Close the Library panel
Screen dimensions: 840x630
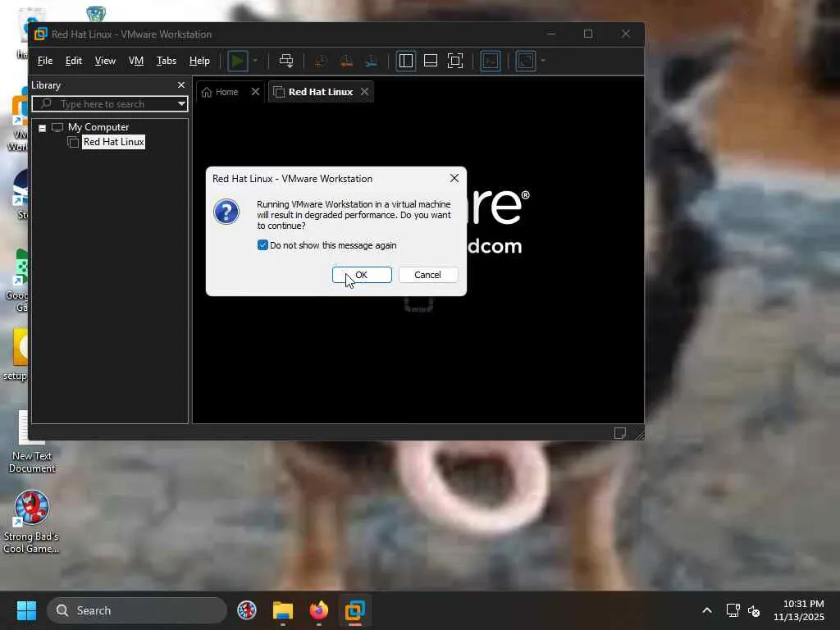click(181, 85)
